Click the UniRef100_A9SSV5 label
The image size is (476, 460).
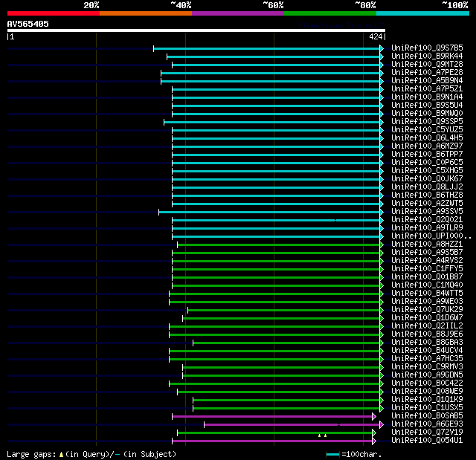pyautogui.click(x=427, y=212)
